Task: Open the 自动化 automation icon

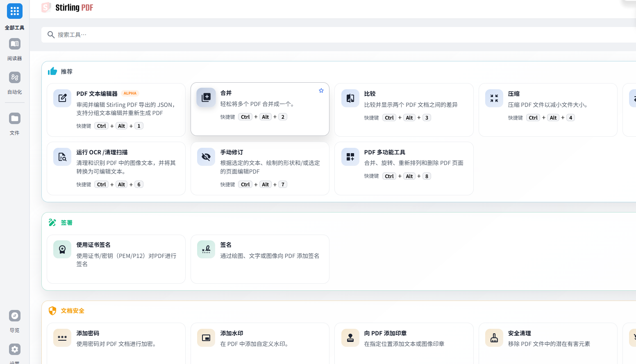Action: (x=15, y=77)
